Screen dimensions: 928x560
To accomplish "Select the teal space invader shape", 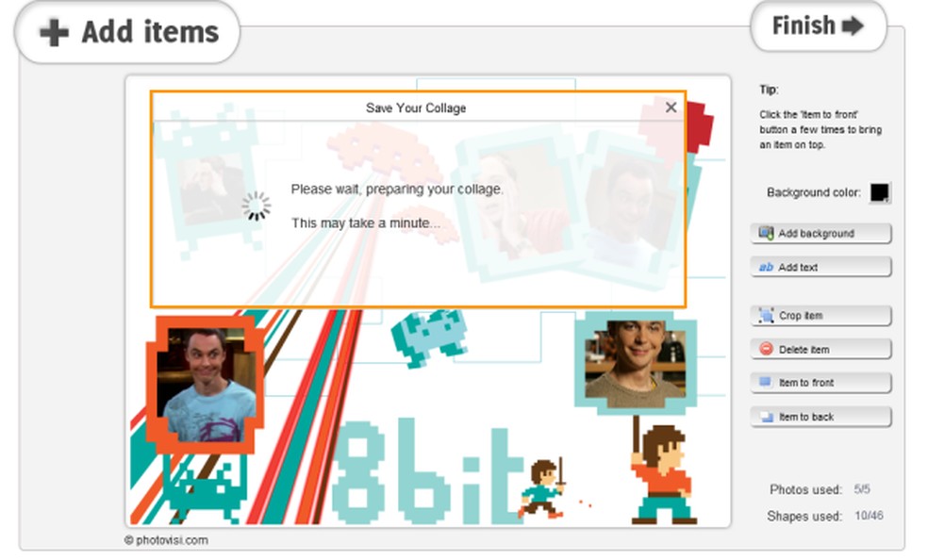I will pos(430,336).
